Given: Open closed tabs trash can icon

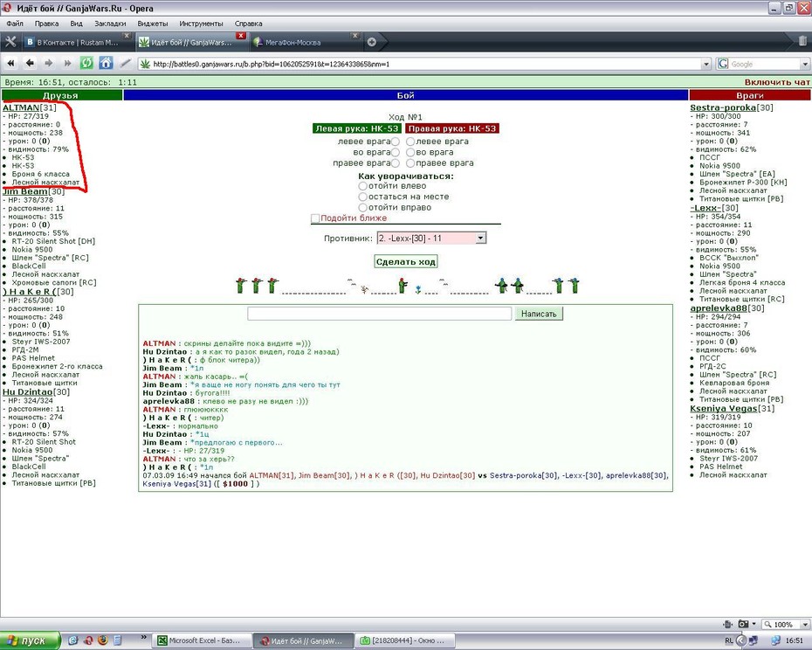Looking at the screenshot, I should 802,41.
